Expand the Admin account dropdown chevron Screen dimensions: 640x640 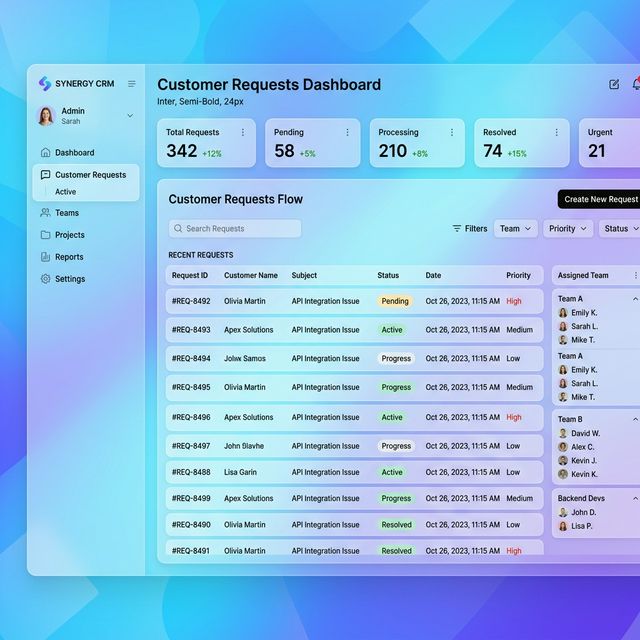click(130, 116)
